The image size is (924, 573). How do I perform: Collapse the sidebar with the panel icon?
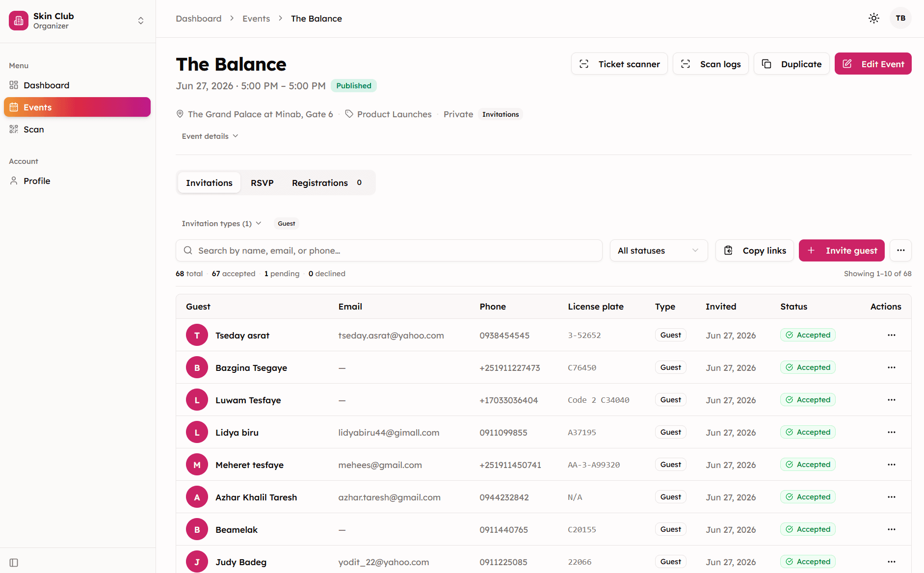coord(14,562)
